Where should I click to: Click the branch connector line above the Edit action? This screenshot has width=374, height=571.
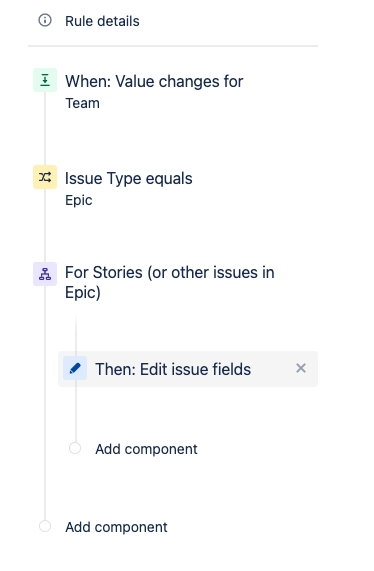(x=76, y=335)
